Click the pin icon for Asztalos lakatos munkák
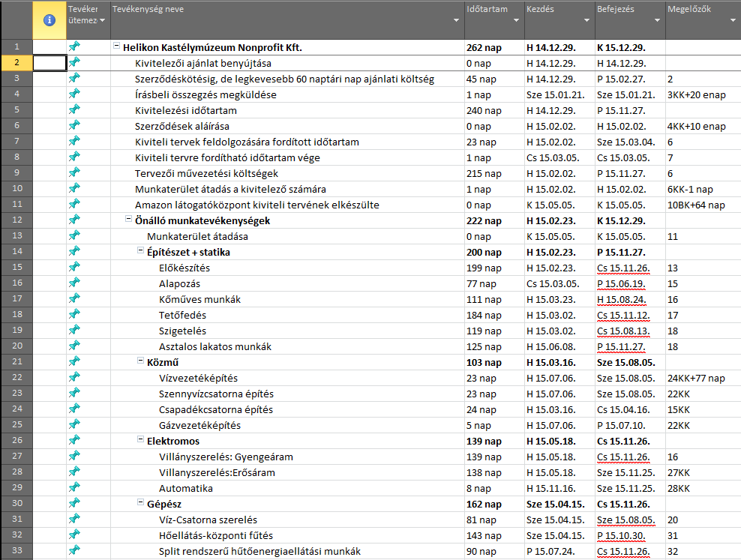741x560 pixels. 74,345
